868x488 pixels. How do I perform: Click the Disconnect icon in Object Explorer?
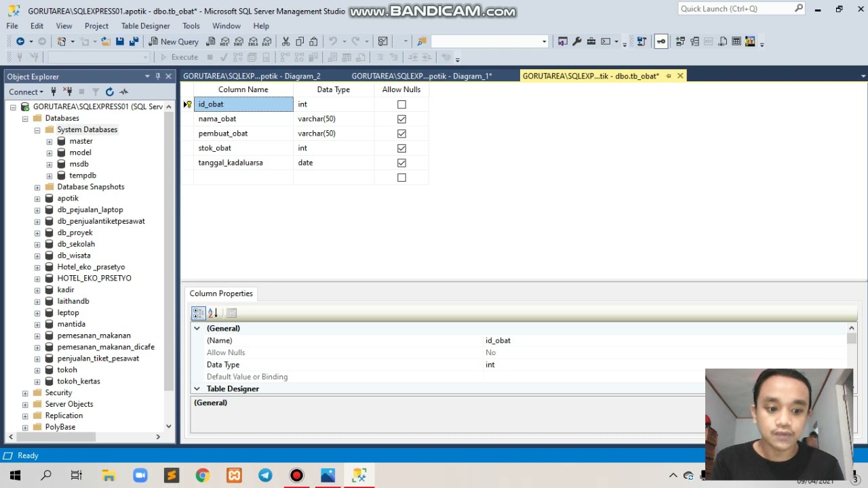point(68,91)
